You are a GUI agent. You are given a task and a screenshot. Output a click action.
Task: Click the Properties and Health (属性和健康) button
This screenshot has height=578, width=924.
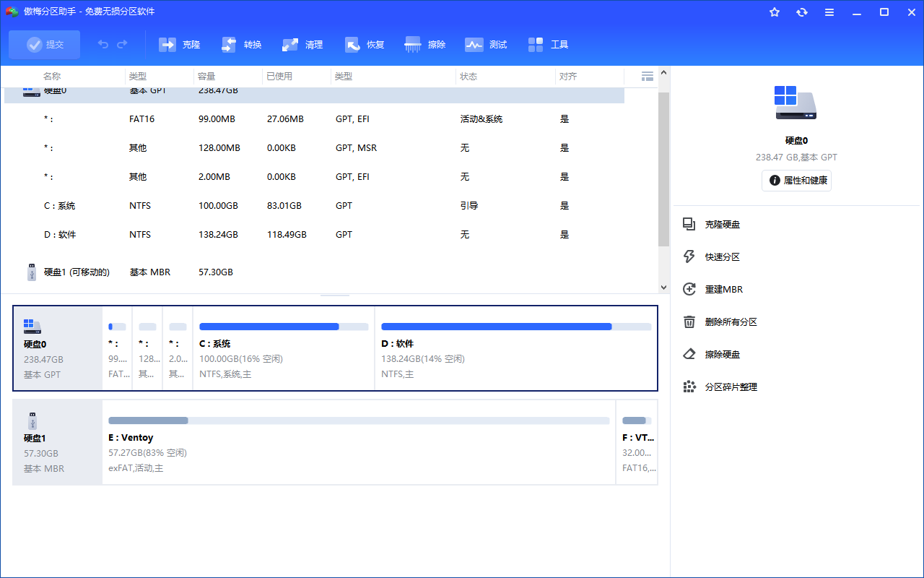pos(796,181)
